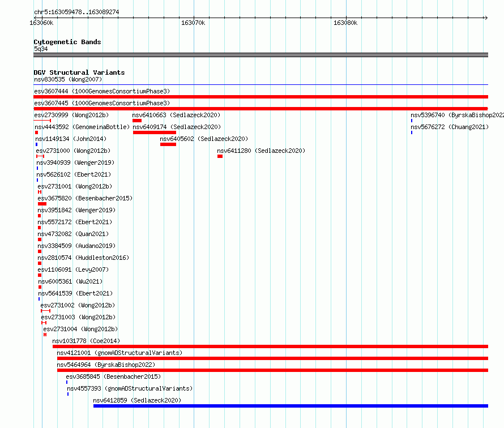Click the nsv830535 (Wong2007) variant label
Viewport: 504px width, 428px height.
(68, 79)
